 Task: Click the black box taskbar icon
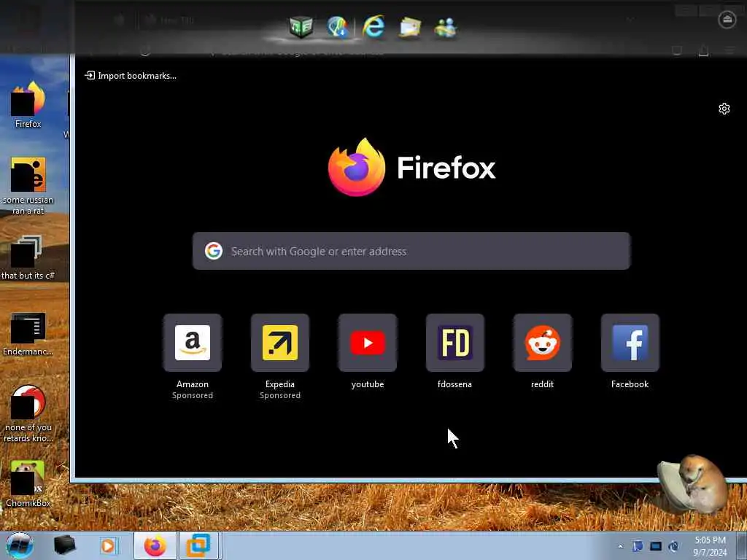[x=64, y=545]
